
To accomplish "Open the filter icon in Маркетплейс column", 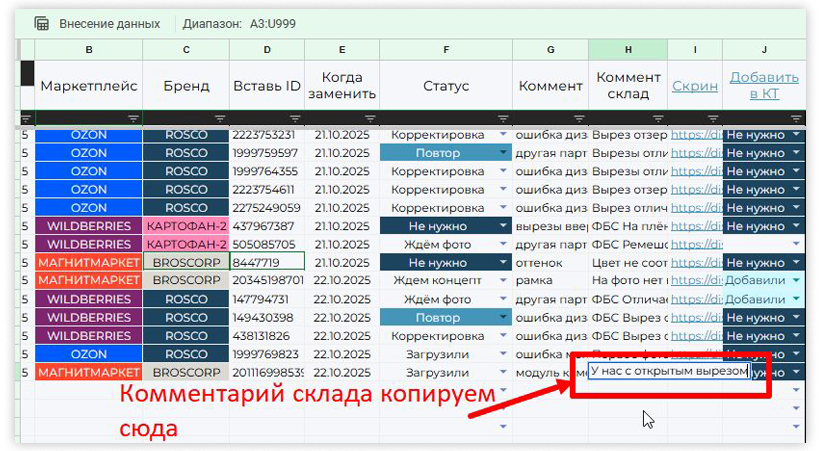I will (134, 118).
